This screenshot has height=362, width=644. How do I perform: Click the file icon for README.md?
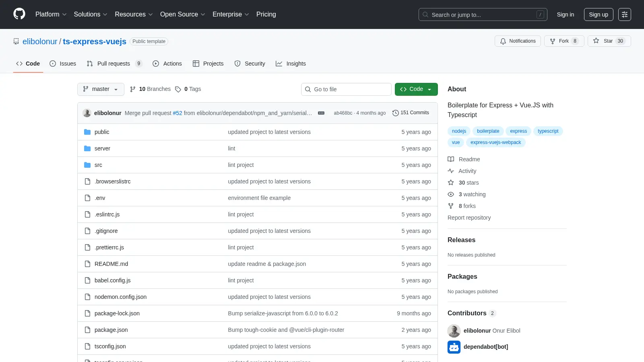tap(87, 264)
